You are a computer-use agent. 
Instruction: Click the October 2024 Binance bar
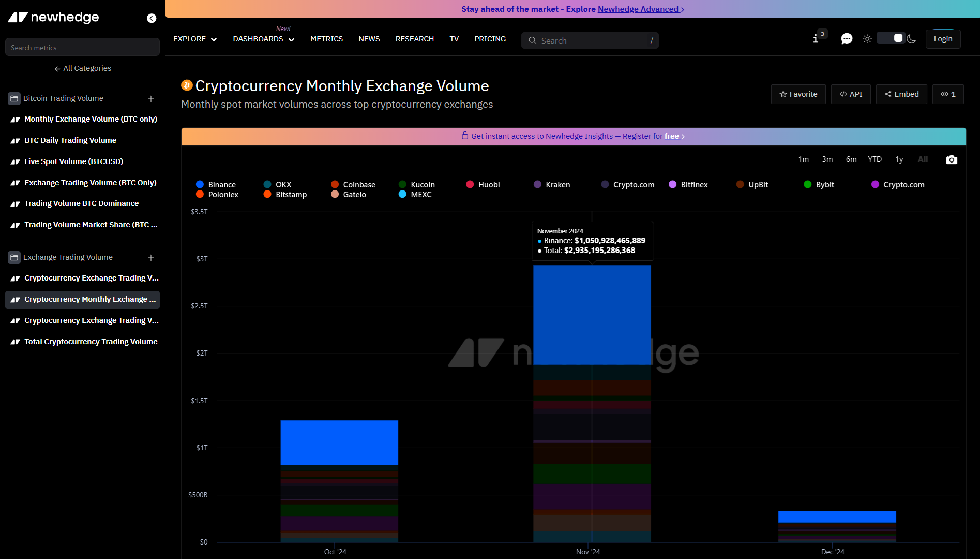click(339, 443)
